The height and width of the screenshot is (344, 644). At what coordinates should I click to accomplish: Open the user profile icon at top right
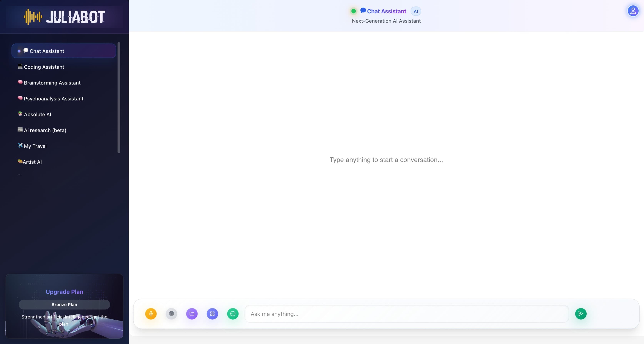(633, 11)
